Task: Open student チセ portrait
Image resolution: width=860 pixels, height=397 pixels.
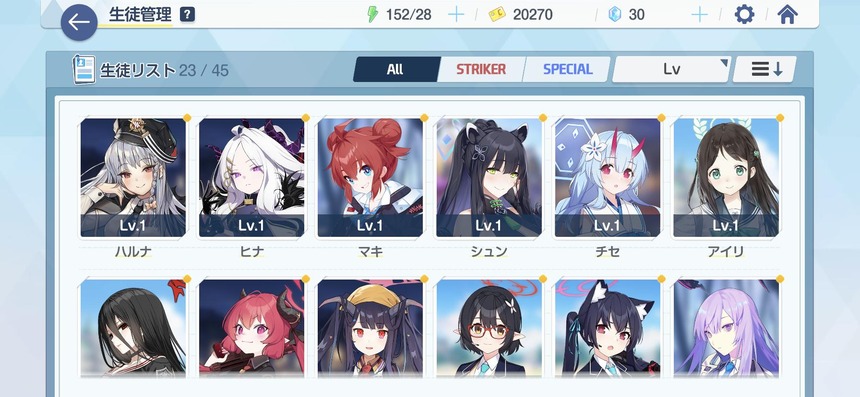Action: click(607, 178)
